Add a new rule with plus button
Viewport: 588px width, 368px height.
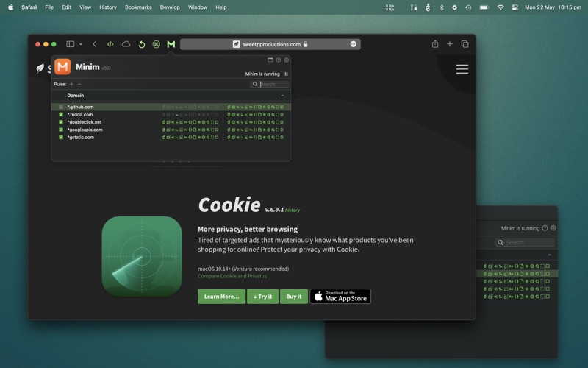71,84
